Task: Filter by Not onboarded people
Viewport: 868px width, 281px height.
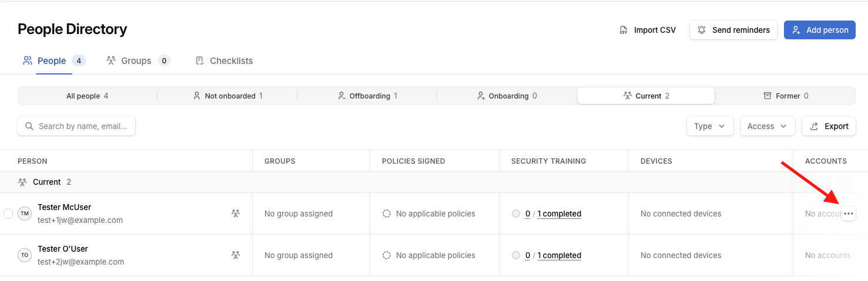Action: pyautogui.click(x=227, y=96)
